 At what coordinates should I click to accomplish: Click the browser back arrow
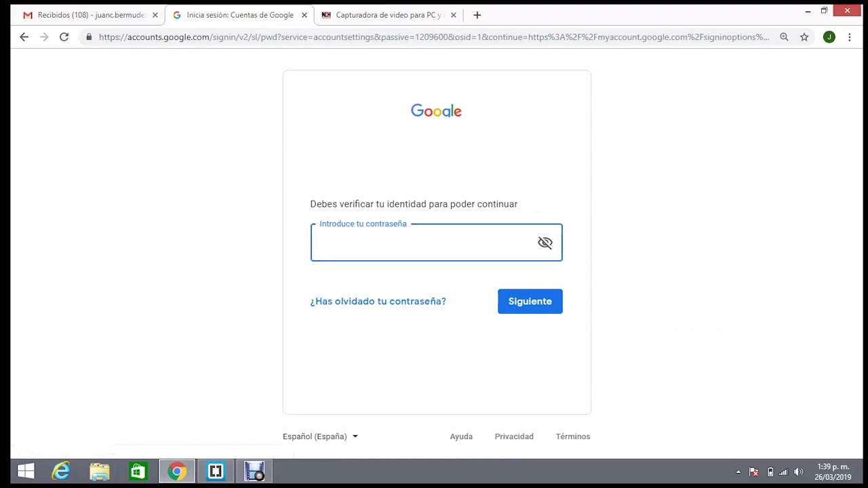tap(24, 37)
